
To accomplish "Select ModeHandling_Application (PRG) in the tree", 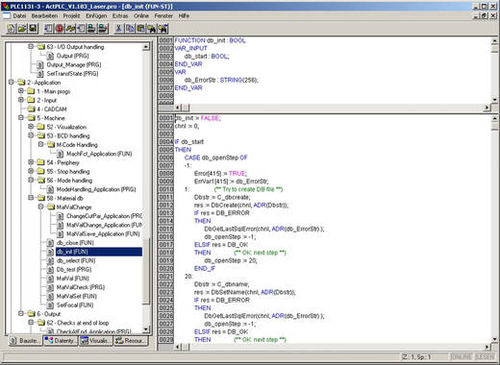I will click(96, 189).
